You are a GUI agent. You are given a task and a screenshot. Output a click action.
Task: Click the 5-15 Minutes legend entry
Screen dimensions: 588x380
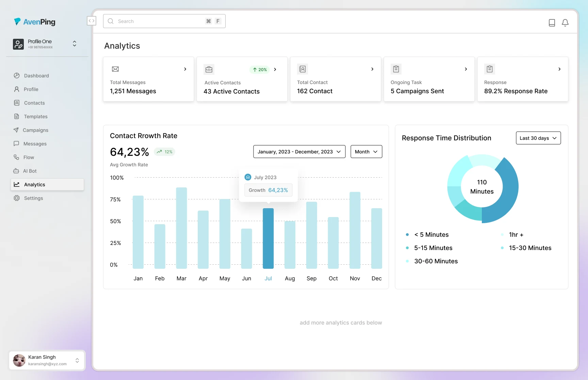[429, 248]
